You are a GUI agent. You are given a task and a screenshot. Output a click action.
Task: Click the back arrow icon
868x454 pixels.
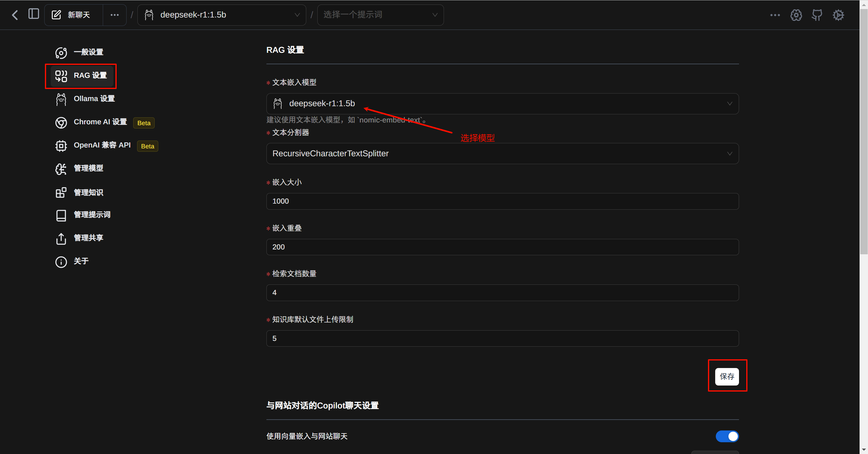pos(15,15)
